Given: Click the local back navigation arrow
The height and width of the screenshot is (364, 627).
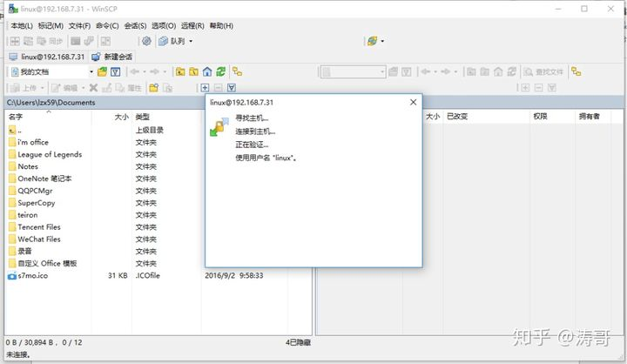Looking at the screenshot, I should 135,72.
